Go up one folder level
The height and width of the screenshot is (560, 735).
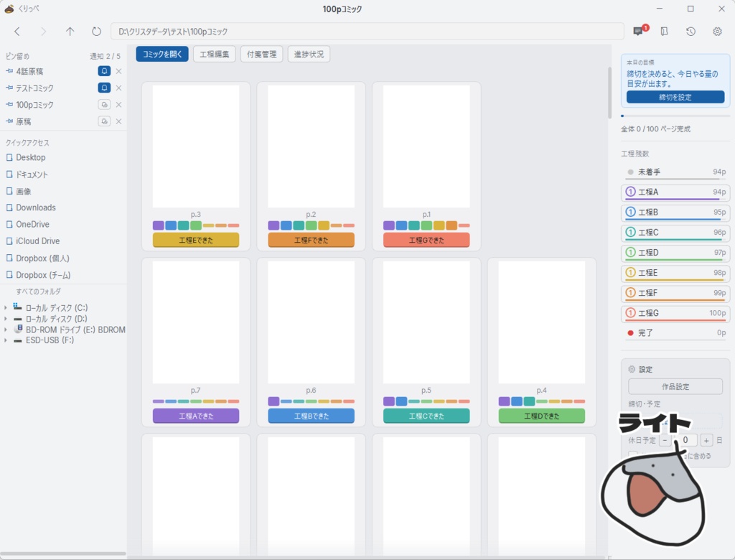pos(70,32)
